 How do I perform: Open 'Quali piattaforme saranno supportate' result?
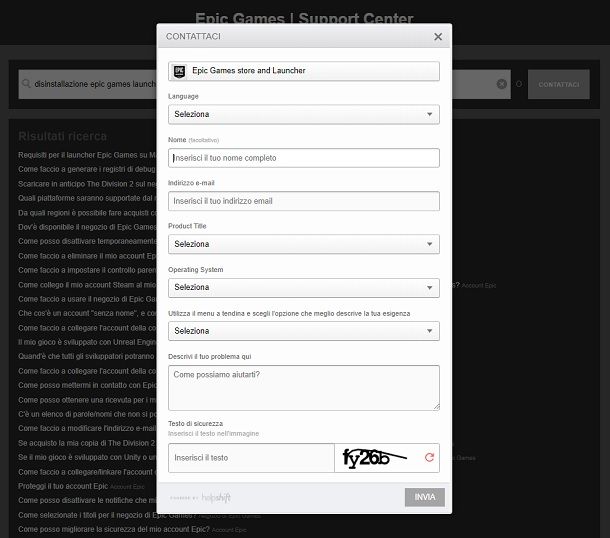tap(87, 198)
